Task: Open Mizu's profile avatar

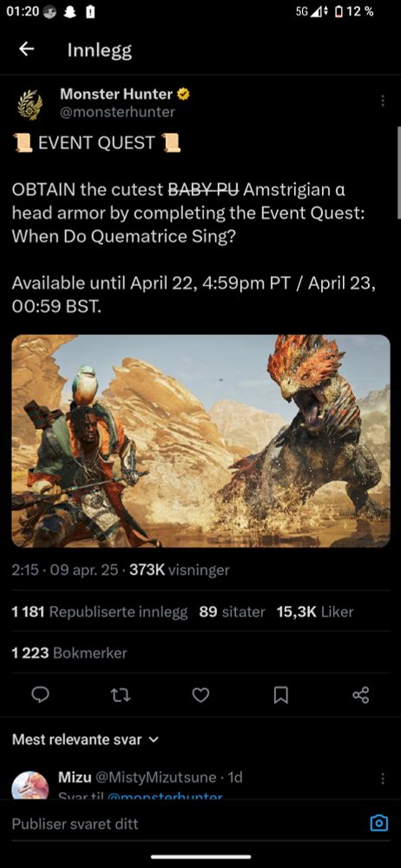Action: pyautogui.click(x=30, y=785)
